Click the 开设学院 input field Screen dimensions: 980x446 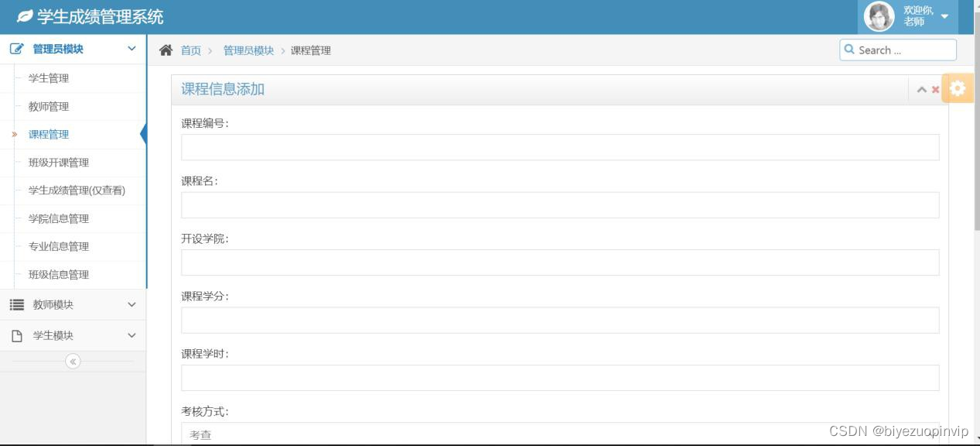click(x=560, y=262)
